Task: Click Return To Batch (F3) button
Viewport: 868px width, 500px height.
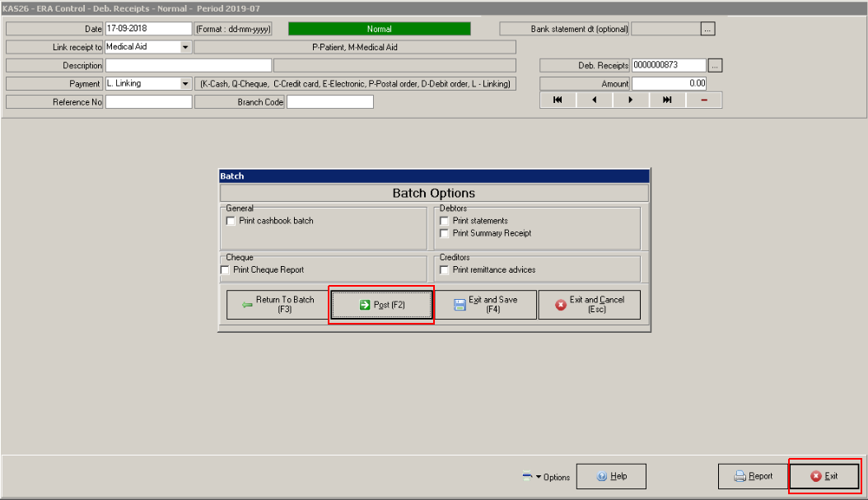Action: (277, 305)
